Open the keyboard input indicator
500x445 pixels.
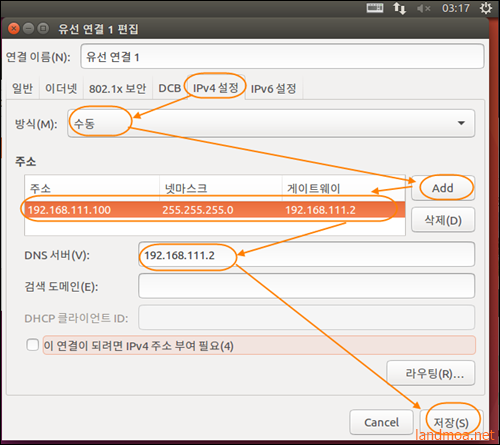[375, 8]
